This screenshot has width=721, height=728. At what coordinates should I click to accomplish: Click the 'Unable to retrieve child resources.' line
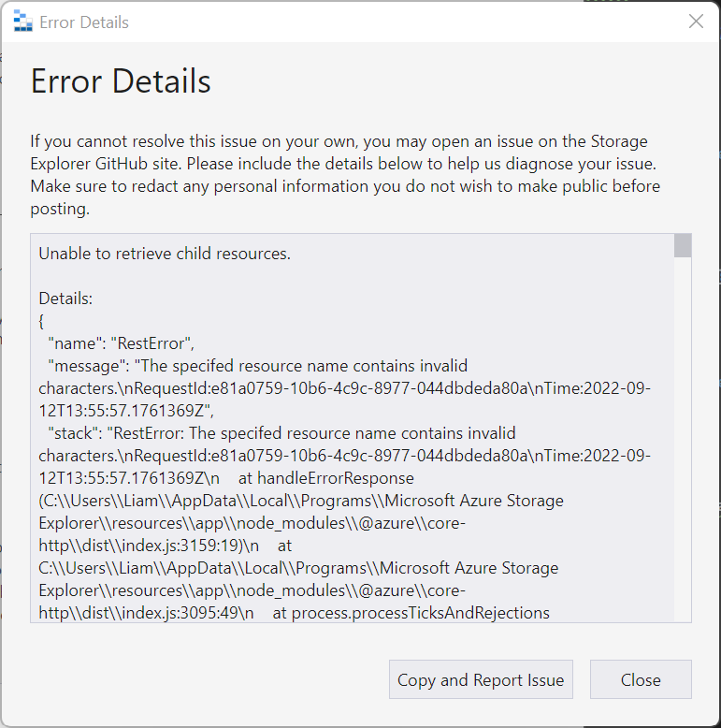[165, 254]
